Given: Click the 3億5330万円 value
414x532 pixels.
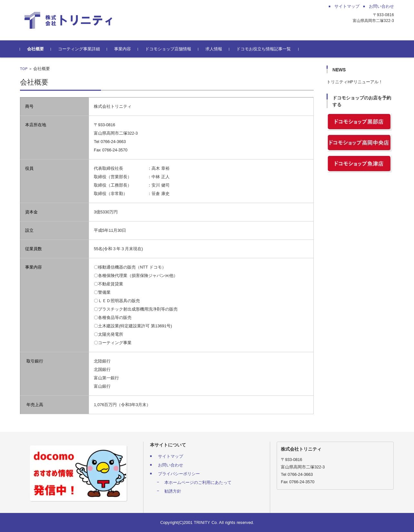Looking at the screenshot, I should coord(106,212).
